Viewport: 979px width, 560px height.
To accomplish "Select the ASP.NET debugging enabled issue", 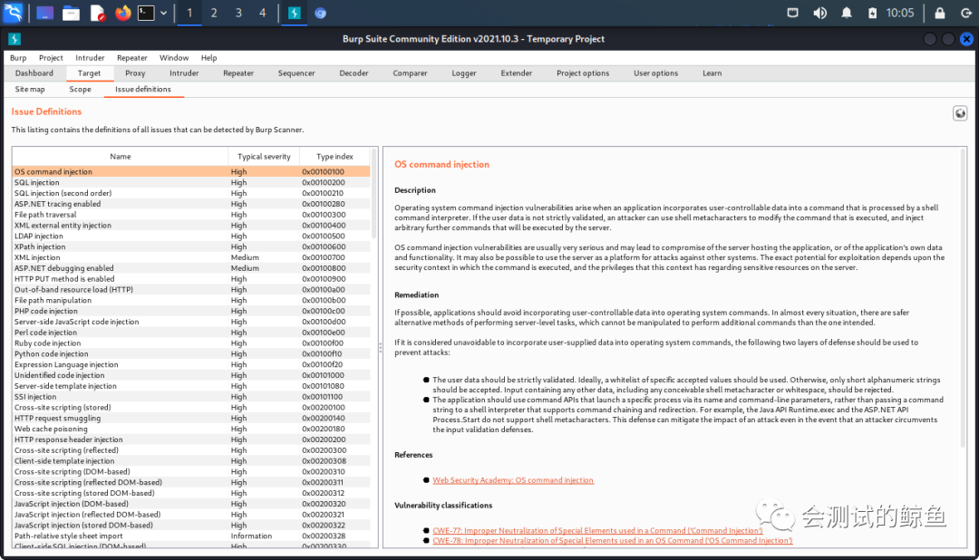I will [191, 268].
